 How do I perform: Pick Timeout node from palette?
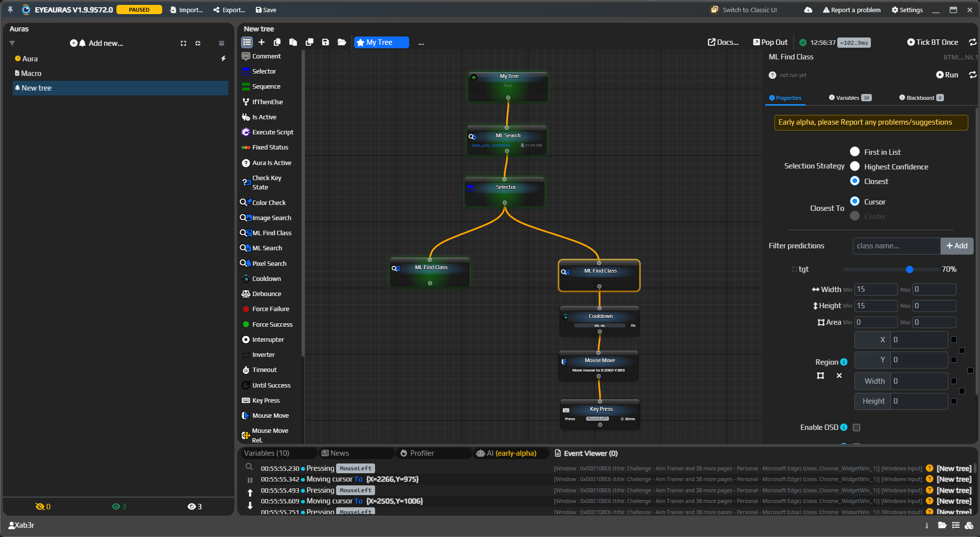point(264,370)
